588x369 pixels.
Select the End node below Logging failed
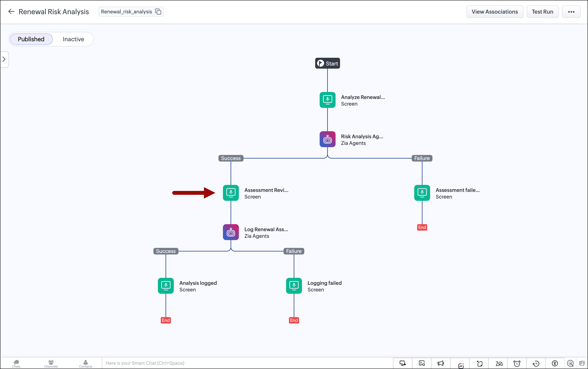(294, 320)
